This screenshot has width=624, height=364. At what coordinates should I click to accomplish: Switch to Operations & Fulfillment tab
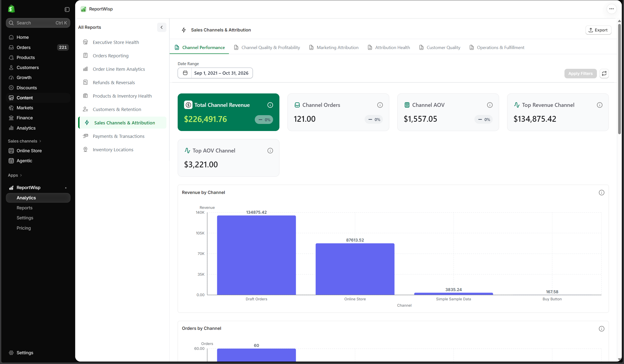coord(497,47)
